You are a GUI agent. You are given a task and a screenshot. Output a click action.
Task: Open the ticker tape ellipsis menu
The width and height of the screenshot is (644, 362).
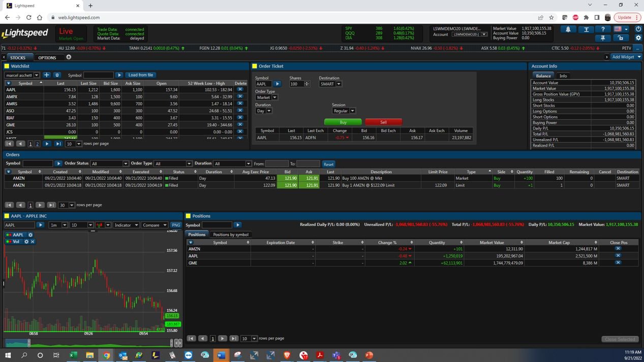point(637,48)
